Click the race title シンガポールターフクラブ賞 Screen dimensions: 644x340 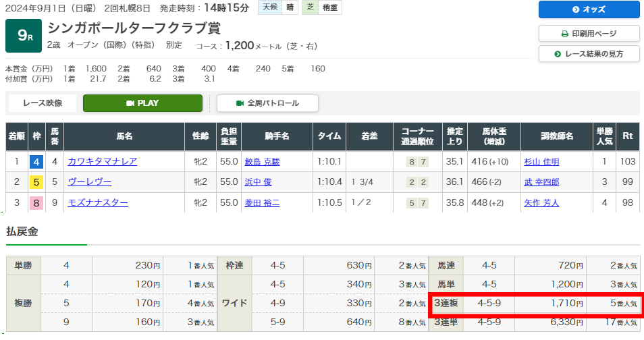134,28
